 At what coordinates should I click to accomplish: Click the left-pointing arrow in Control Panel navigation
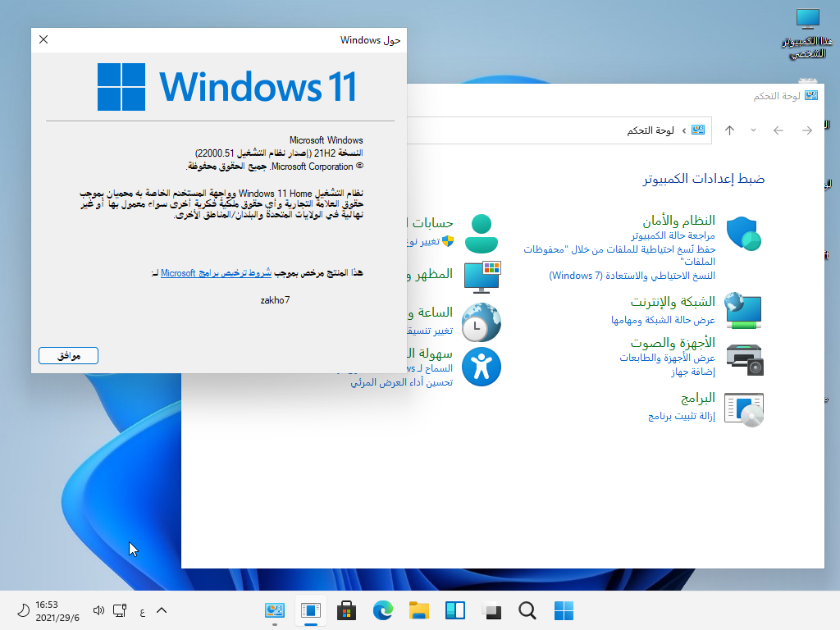click(x=778, y=130)
